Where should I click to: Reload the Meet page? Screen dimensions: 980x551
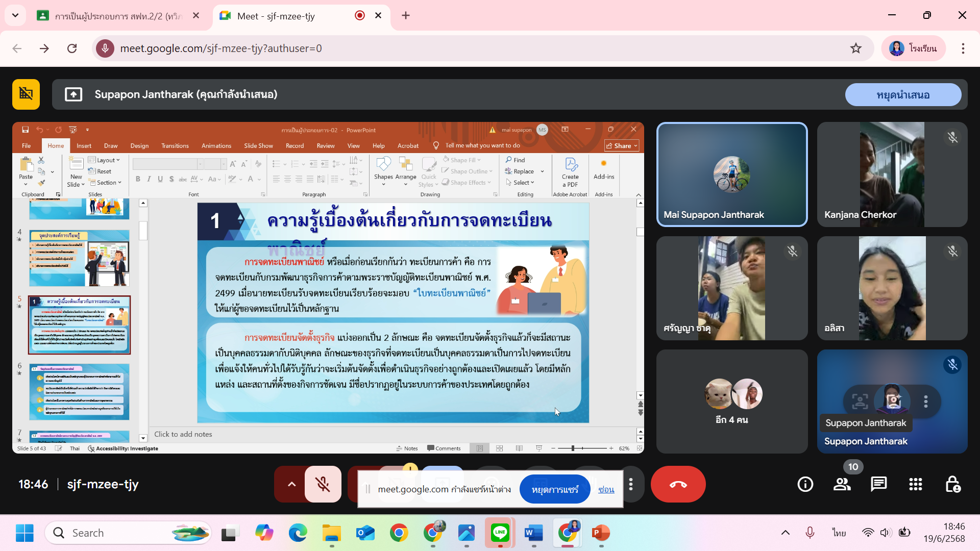72,48
